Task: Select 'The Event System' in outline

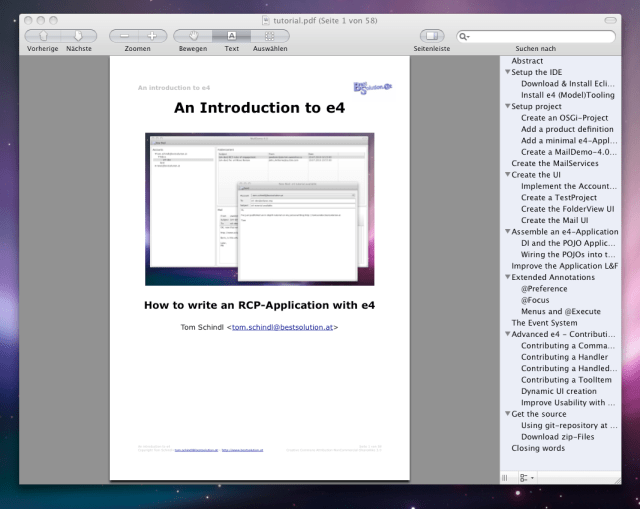Action: 544,323
